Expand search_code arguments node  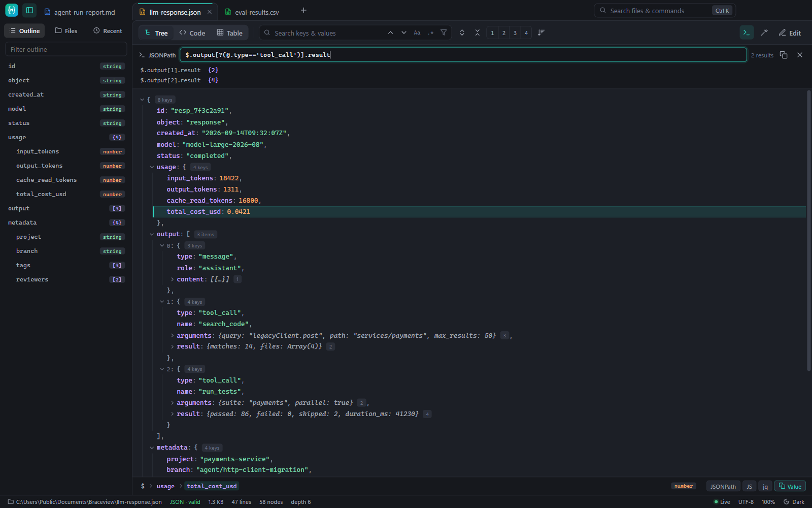pos(172,336)
